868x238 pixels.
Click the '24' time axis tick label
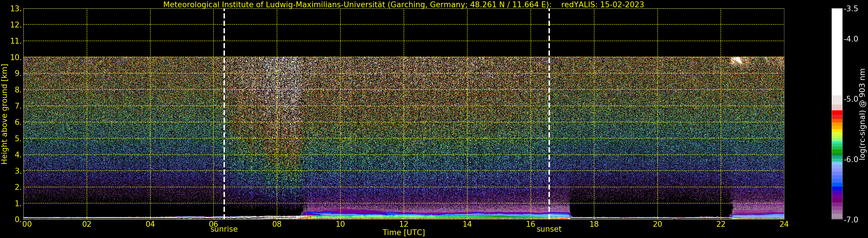click(x=784, y=224)
